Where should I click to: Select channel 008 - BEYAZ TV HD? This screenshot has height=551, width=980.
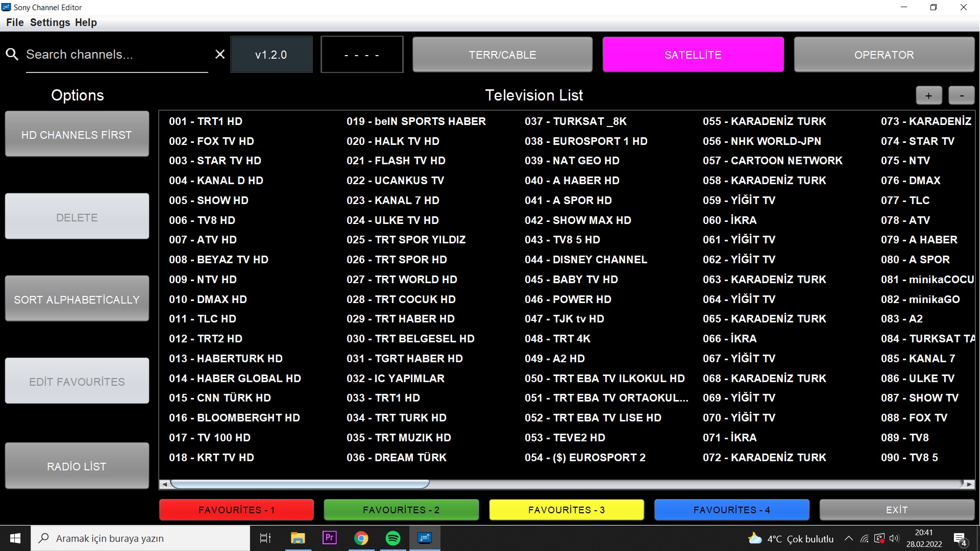[x=218, y=260]
